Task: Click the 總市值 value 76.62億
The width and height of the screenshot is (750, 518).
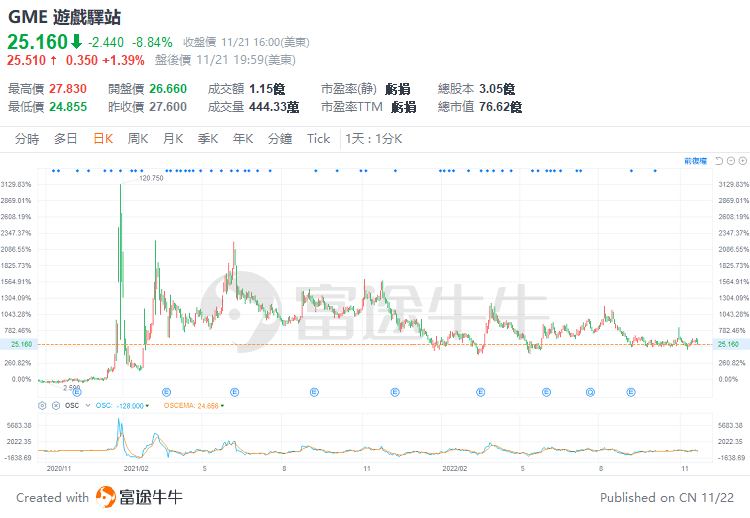Action: tap(500, 107)
